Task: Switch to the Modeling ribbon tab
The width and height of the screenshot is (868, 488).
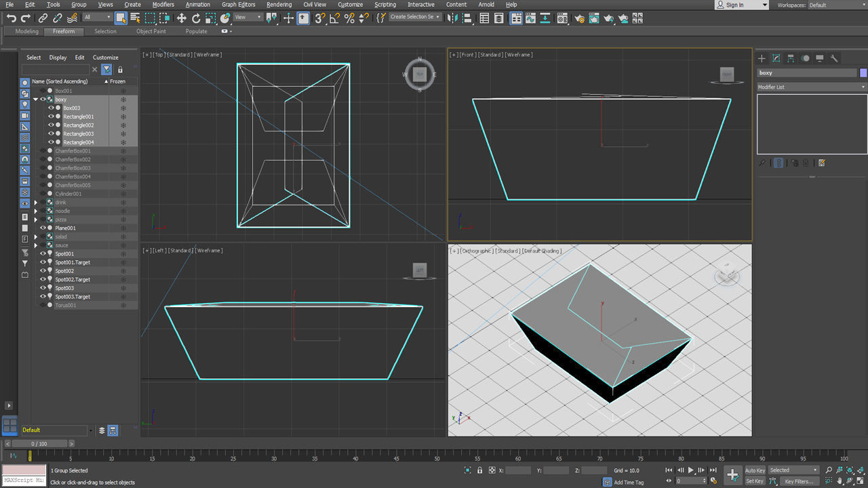Action: click(27, 31)
